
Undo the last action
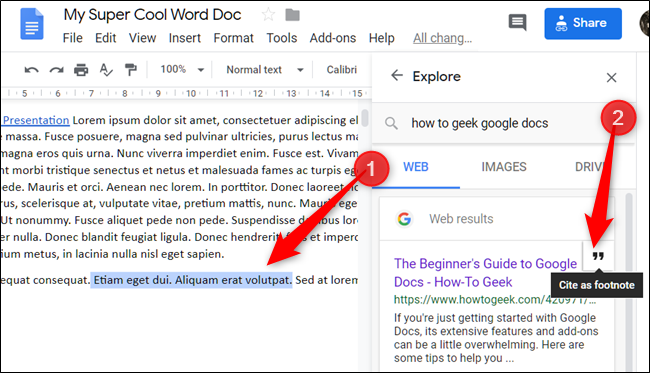(31, 70)
